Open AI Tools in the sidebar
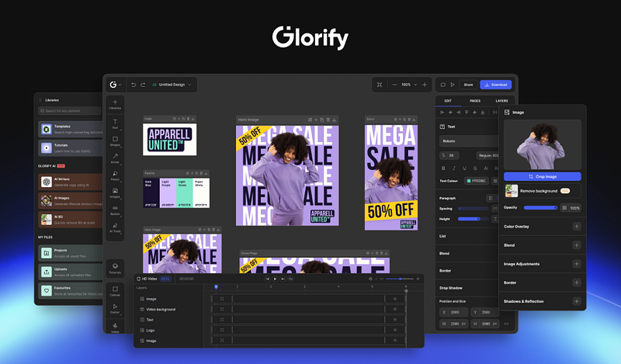Viewport: 621px width, 364px height. pos(115,227)
